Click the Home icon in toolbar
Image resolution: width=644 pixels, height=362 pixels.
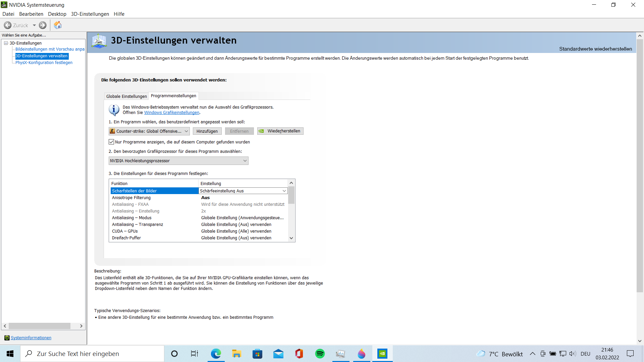tap(58, 25)
